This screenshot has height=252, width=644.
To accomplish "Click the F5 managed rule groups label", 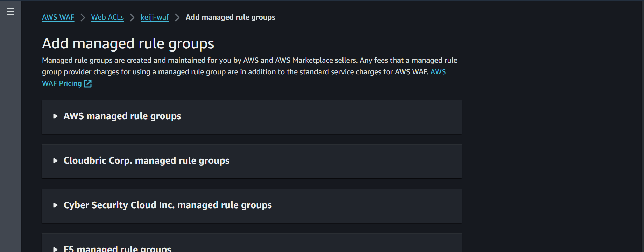I will (x=117, y=248).
